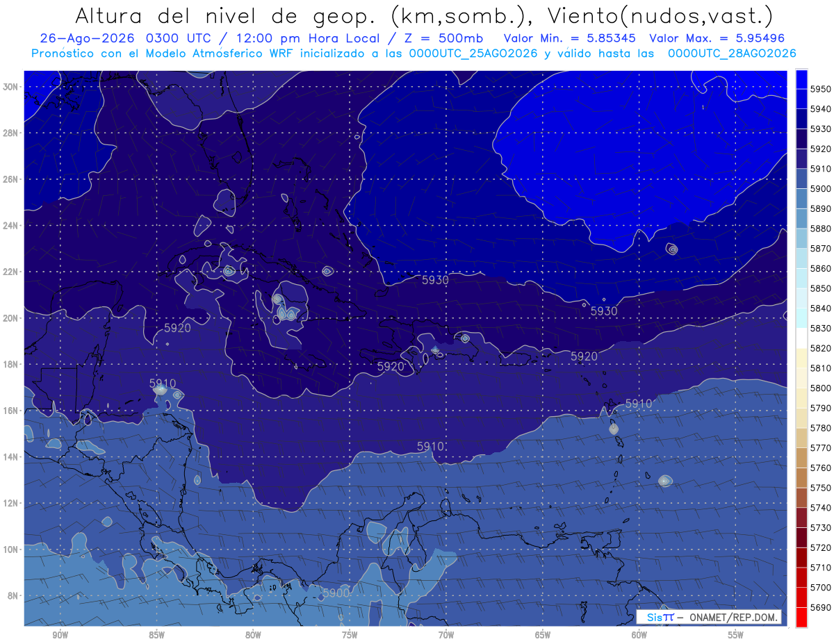Viewport: 834px width, 644px height.
Task: Click the colorbar value label 5800
Action: tap(820, 388)
